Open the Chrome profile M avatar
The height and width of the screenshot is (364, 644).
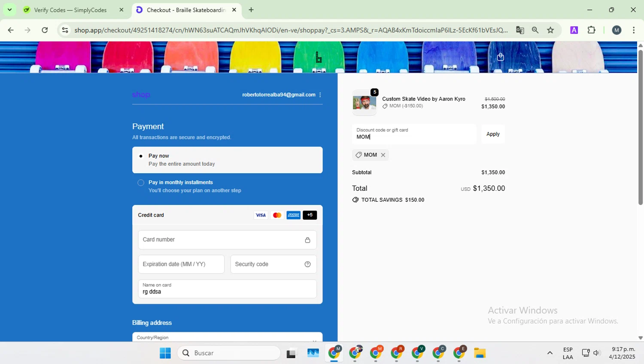pos(617,30)
